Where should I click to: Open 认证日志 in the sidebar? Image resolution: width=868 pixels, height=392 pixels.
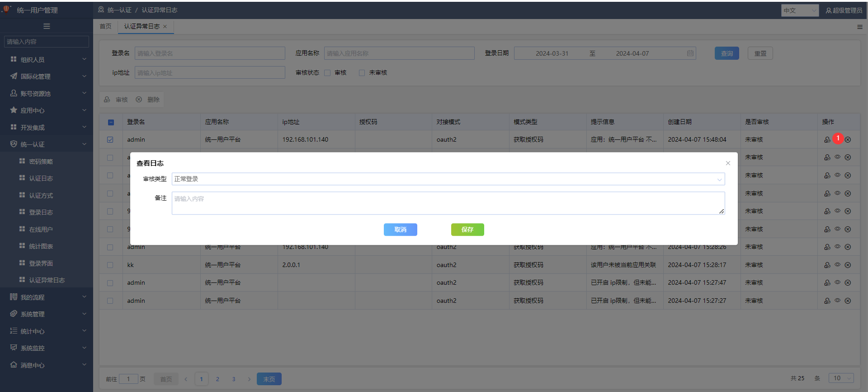pos(41,178)
